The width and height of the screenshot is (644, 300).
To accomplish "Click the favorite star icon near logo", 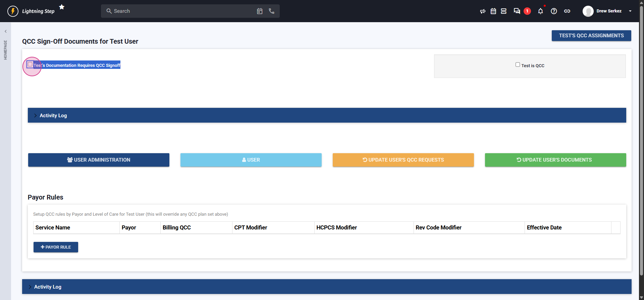I will pyautogui.click(x=62, y=7).
